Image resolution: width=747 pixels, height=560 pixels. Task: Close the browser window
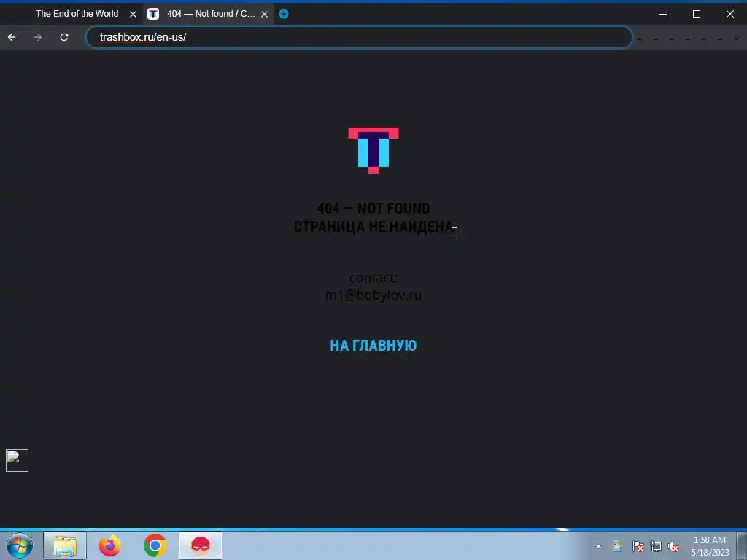729,14
